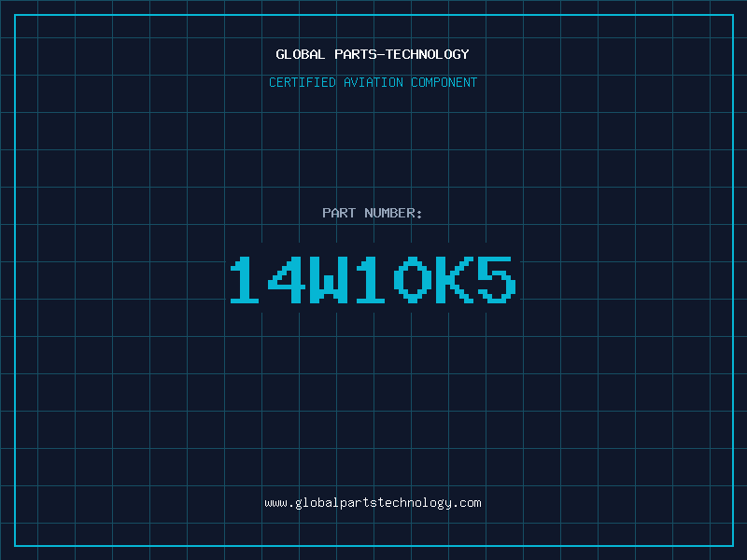Select the word AVIATION in the subtitle
This screenshot has width=747, height=560.
pos(373,82)
